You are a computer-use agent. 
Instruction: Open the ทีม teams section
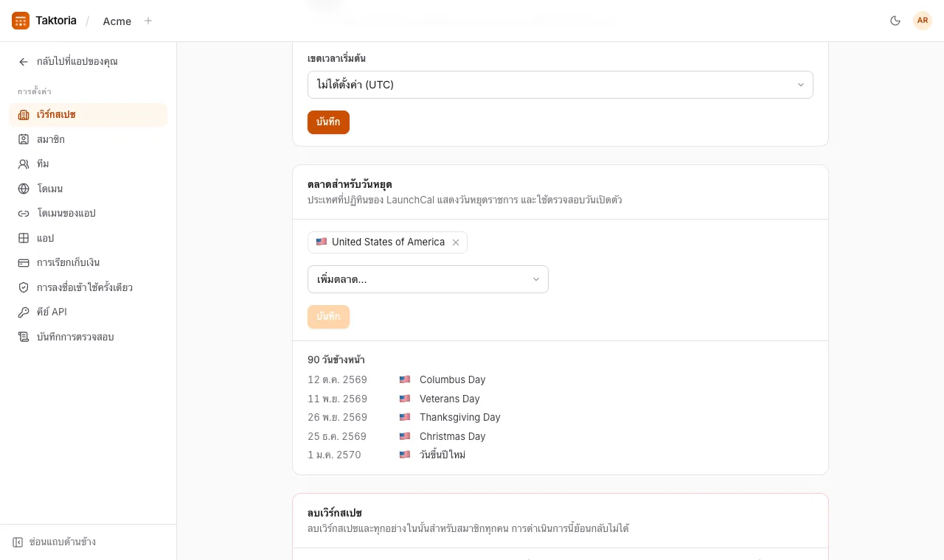[x=88, y=164]
